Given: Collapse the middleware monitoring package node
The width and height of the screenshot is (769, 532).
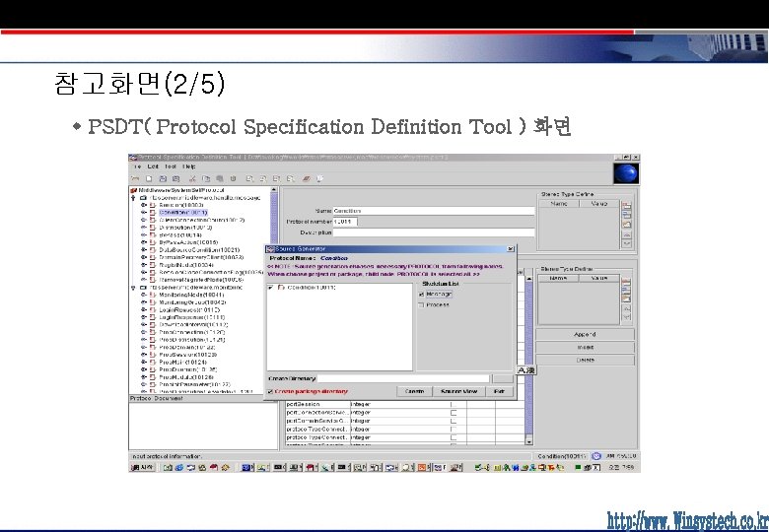Looking at the screenshot, I should [x=133, y=288].
